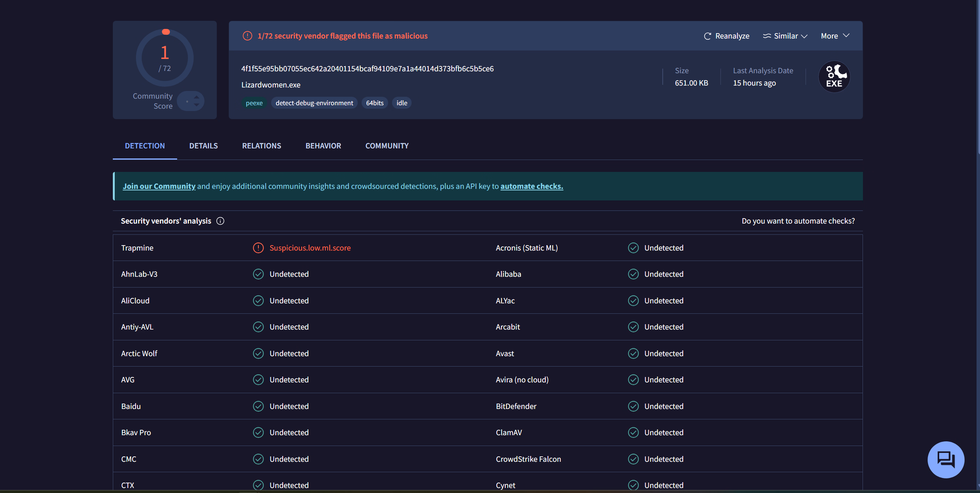
Task: Open the COMMUNITY tab
Action: [x=387, y=146]
